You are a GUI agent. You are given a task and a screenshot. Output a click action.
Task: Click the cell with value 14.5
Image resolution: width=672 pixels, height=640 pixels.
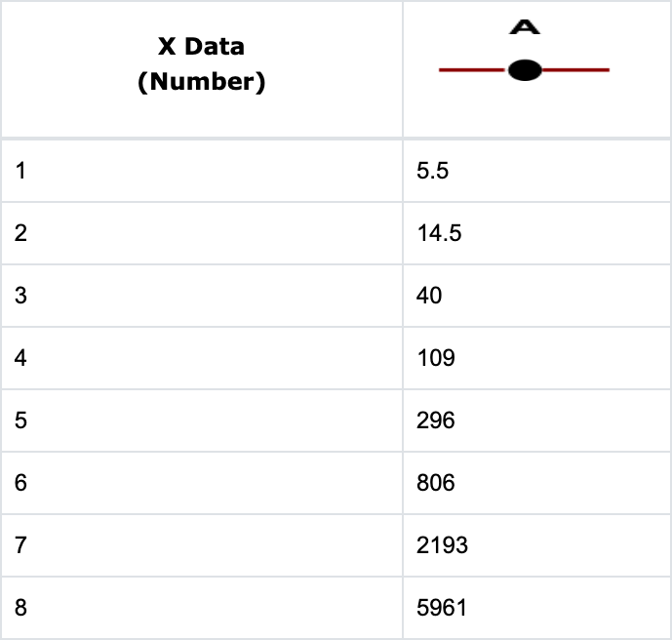(x=438, y=233)
